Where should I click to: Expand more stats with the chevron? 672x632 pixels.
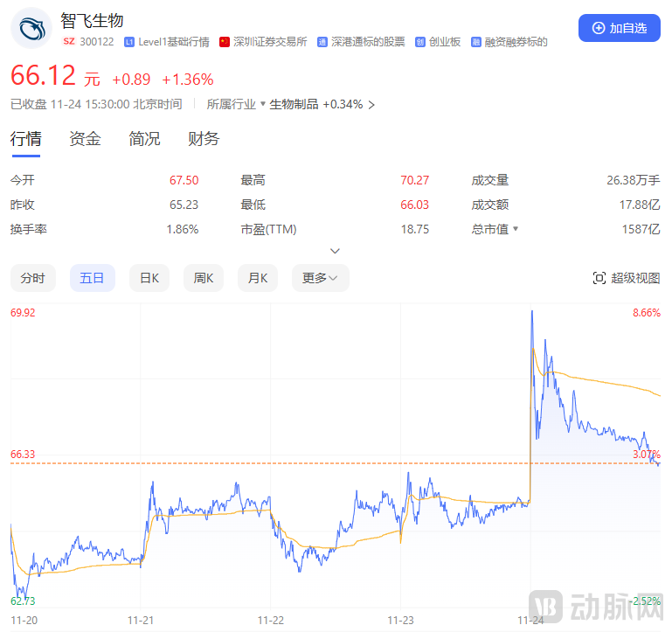[x=336, y=251]
